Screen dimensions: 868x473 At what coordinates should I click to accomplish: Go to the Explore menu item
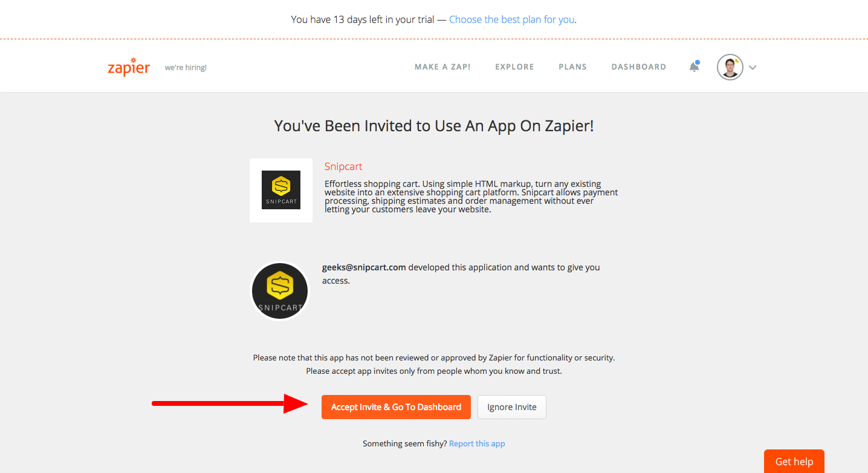tap(514, 67)
